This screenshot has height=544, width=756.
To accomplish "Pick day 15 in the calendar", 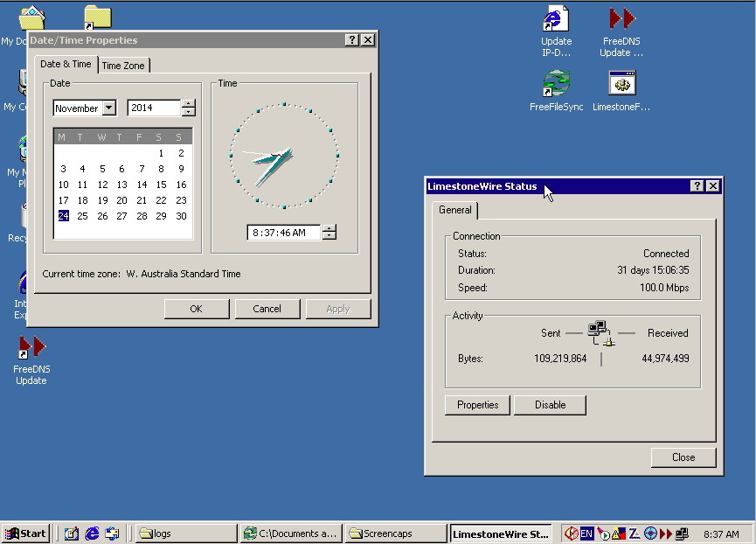I will (161, 185).
